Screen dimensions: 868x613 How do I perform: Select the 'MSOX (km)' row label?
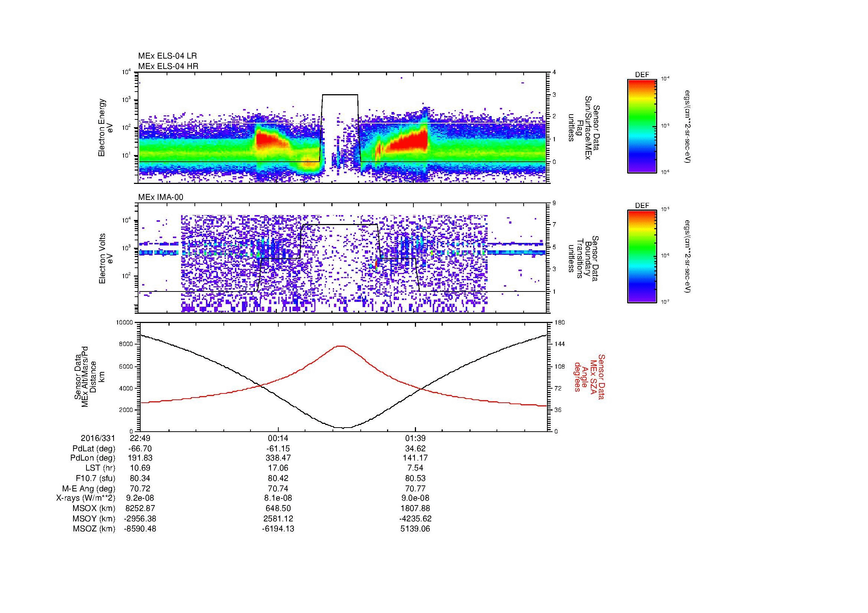click(94, 509)
